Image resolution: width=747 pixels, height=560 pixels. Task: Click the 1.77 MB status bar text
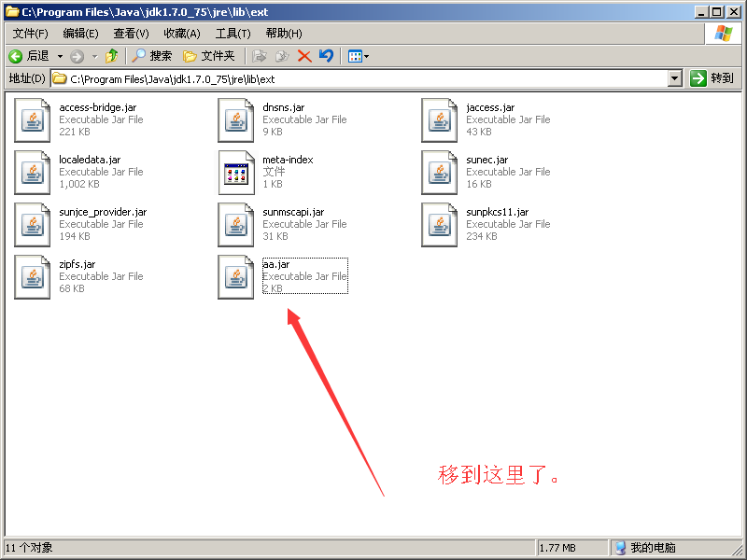coord(557,549)
